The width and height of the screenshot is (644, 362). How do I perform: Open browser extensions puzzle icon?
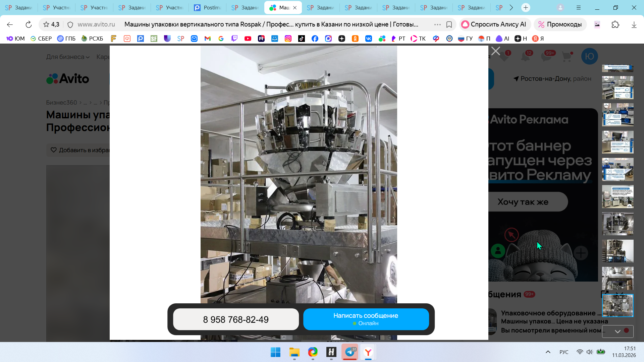coord(615,24)
